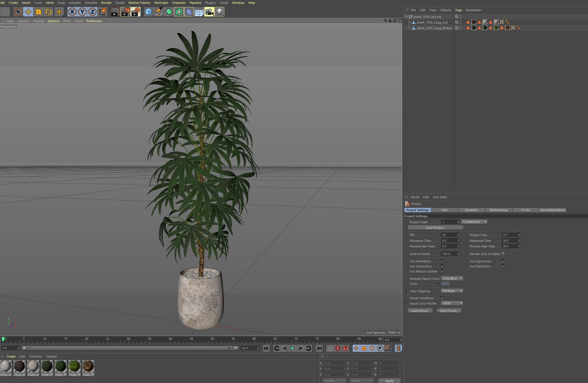The height and width of the screenshot is (383, 588).
Task: Click the default object Color swatch
Action: click(x=445, y=284)
